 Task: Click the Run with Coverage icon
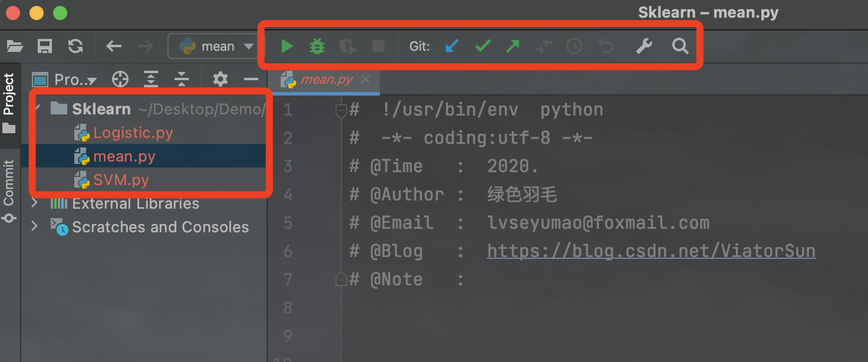point(348,47)
